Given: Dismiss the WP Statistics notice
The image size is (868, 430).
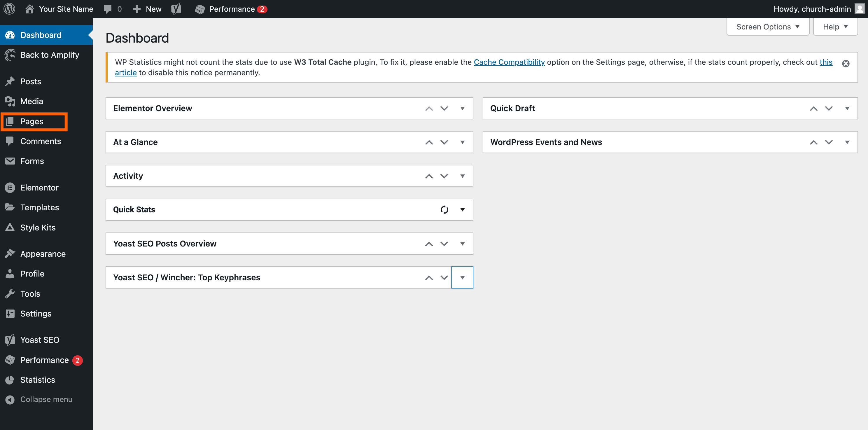Looking at the screenshot, I should pyautogui.click(x=846, y=63).
